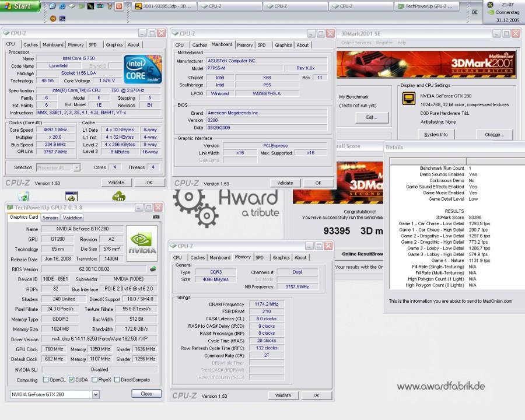
Task: Click the P7P55-M model field in CPU-Z
Action: [x=244, y=68]
